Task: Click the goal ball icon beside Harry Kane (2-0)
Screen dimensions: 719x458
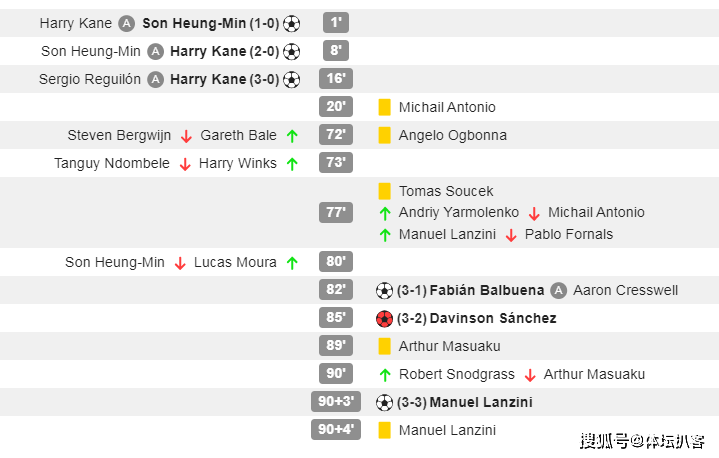Action: (292, 51)
